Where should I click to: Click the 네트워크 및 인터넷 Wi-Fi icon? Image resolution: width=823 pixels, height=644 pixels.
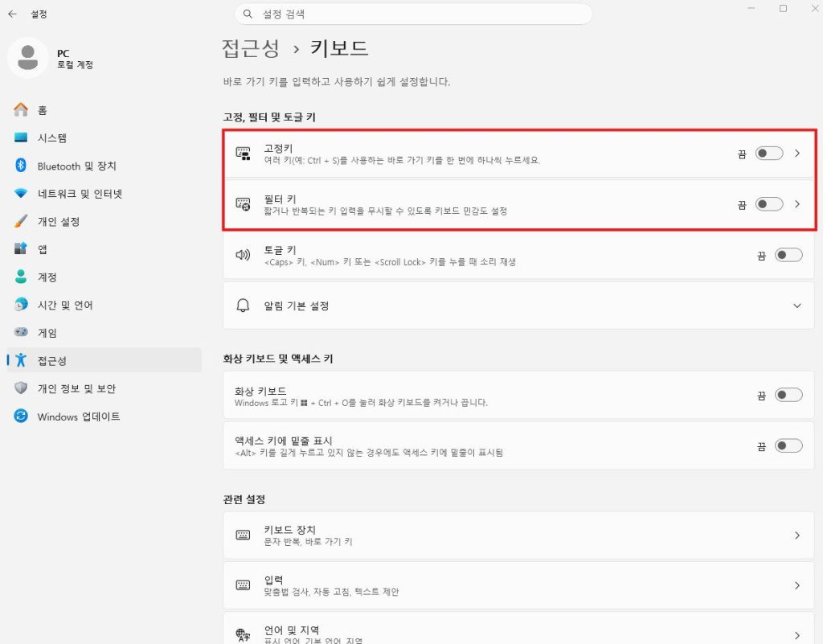click(22, 194)
